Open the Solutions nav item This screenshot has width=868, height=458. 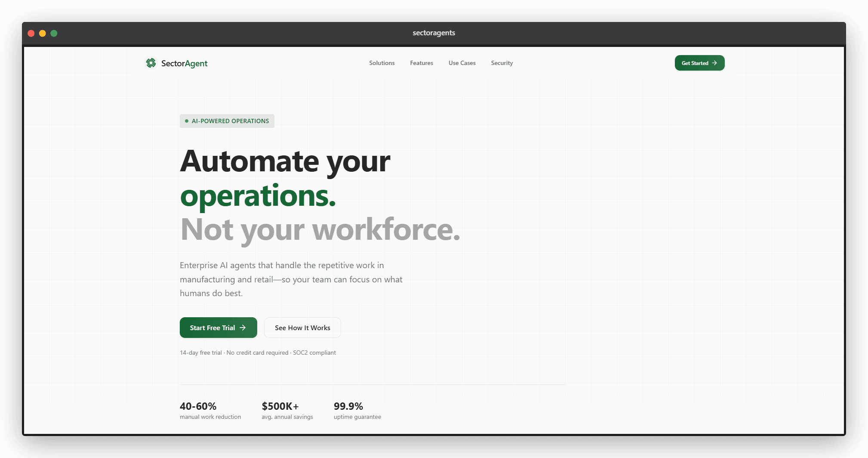coord(382,63)
